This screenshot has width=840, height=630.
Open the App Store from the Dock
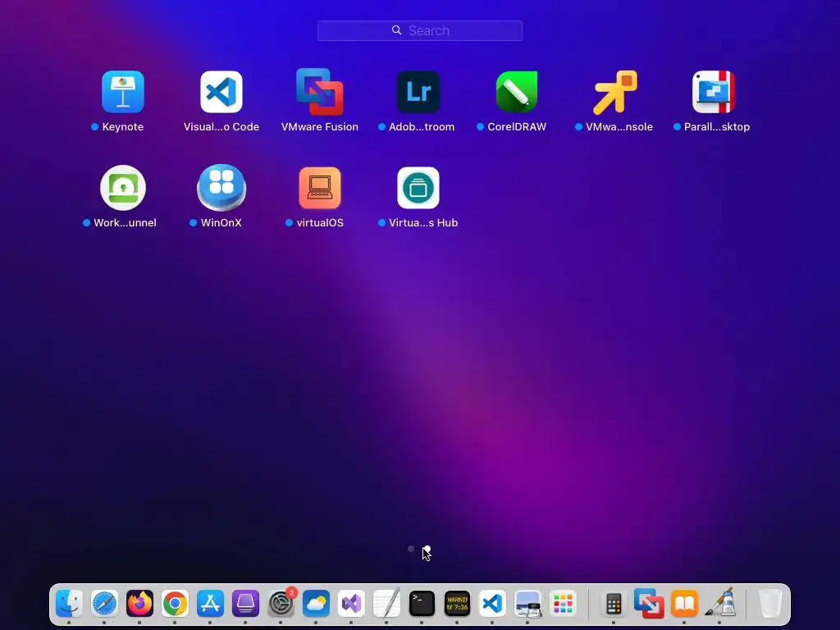point(211,603)
